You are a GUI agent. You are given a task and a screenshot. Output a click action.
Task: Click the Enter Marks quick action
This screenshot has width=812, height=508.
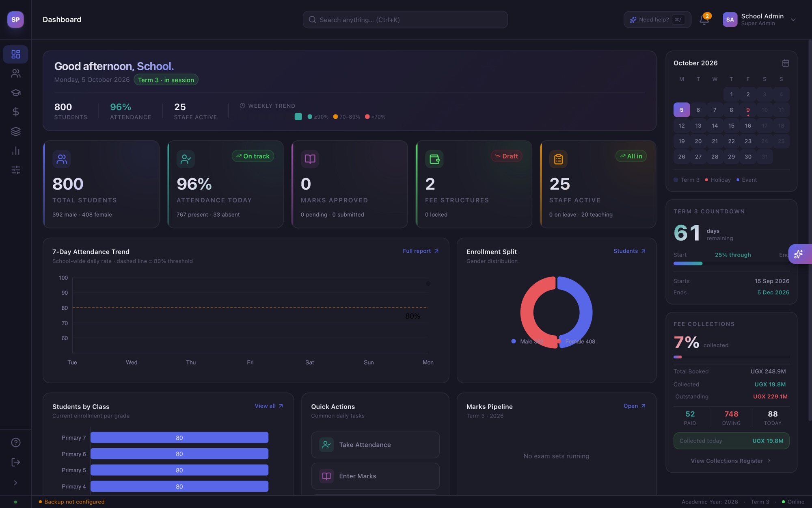pos(375,476)
